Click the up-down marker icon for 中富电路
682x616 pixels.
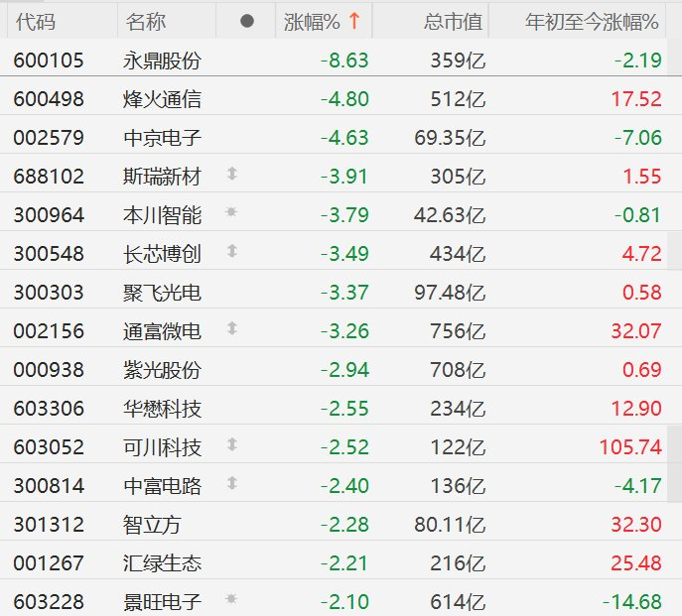[232, 483]
